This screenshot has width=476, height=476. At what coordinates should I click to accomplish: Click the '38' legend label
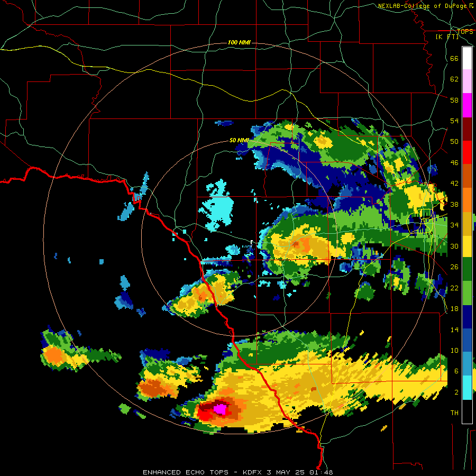(x=454, y=204)
